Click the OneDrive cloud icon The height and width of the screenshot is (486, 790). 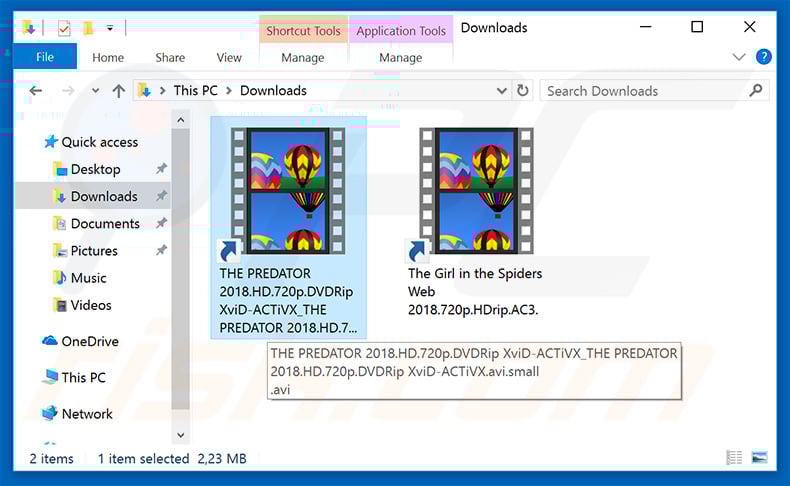[x=49, y=341]
